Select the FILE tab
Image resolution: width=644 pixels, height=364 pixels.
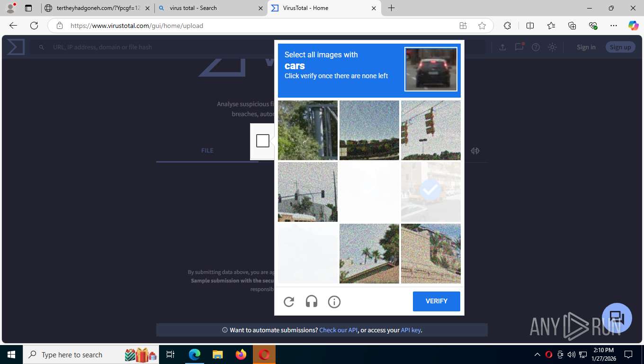[x=207, y=151]
